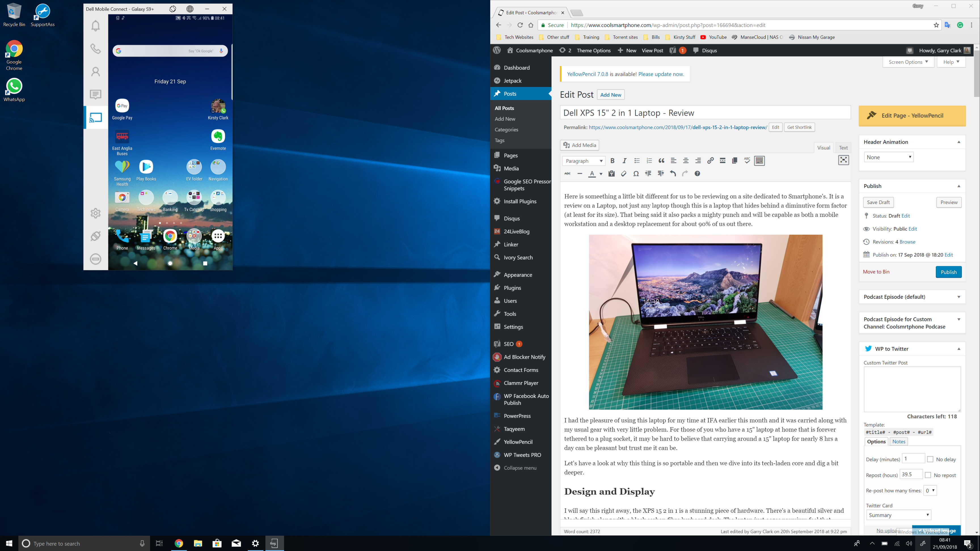
Task: Tap the Android back navigation button
Action: pos(136,263)
